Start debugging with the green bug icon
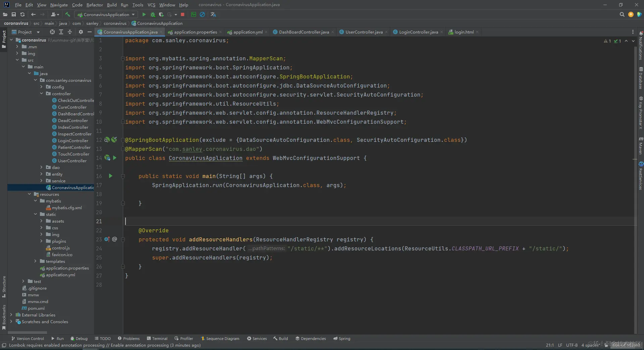 [153, 14]
